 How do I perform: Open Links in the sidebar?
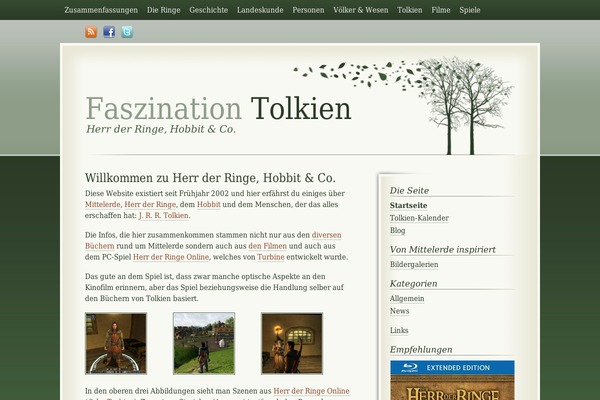coord(399,330)
